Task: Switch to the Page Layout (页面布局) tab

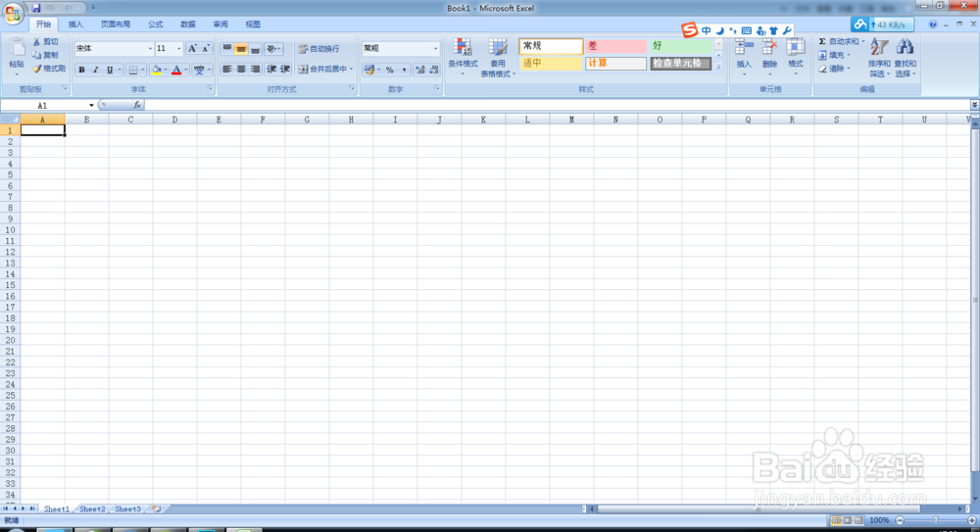Action: [x=116, y=24]
